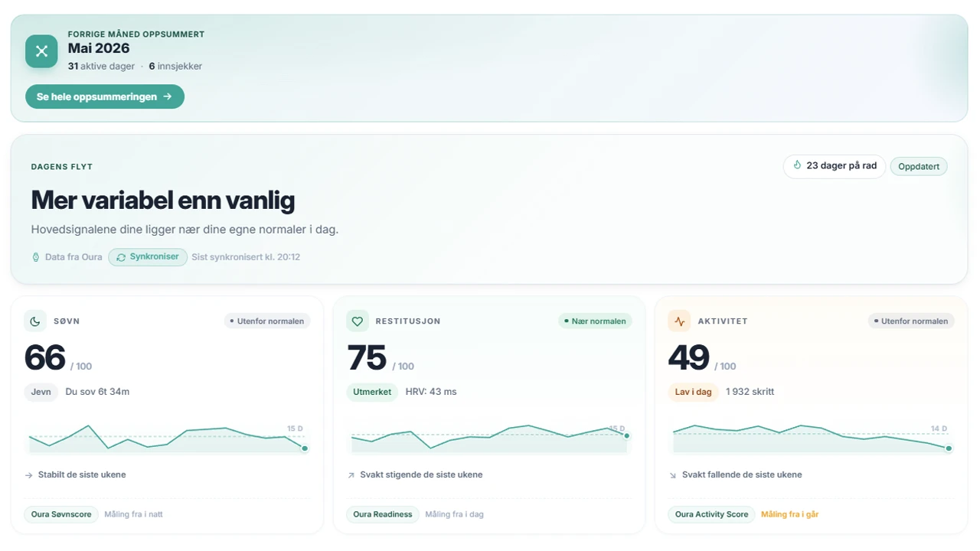980x551 pixels.
Task: Click the Restitusjon trend chart's latest data point
Action: tap(627, 435)
